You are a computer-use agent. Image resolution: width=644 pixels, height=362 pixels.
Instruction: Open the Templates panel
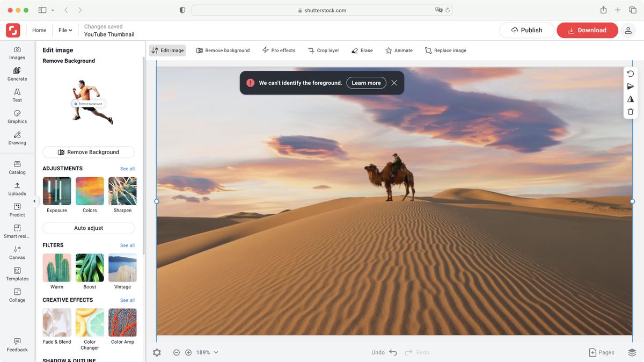click(x=17, y=274)
